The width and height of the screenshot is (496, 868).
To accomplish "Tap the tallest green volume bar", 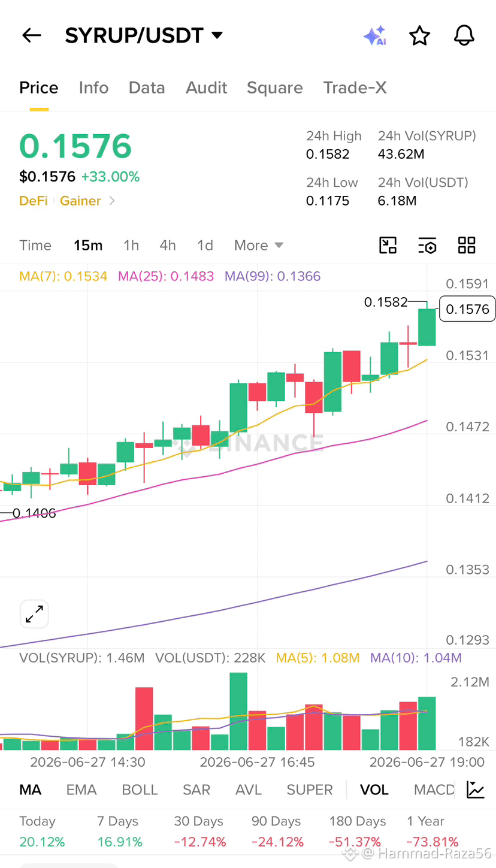I will click(238, 711).
